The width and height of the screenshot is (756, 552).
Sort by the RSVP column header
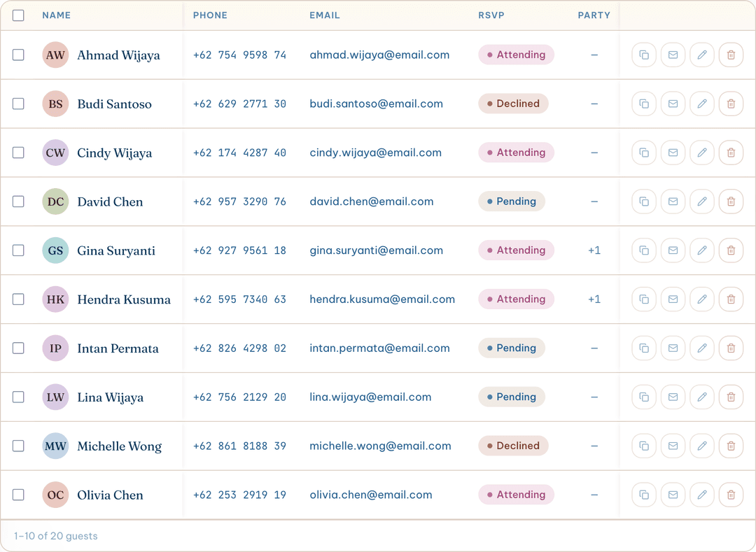(x=491, y=15)
